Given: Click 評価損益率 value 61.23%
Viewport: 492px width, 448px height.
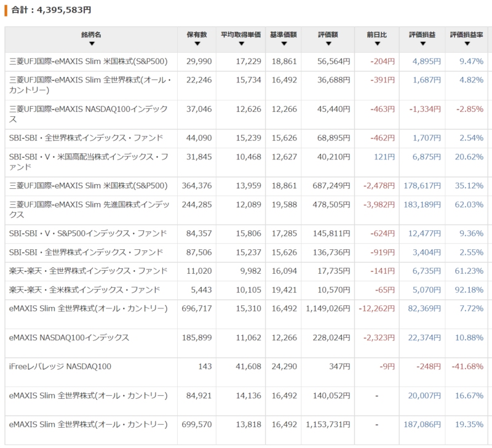Looking at the screenshot, I should [469, 271].
